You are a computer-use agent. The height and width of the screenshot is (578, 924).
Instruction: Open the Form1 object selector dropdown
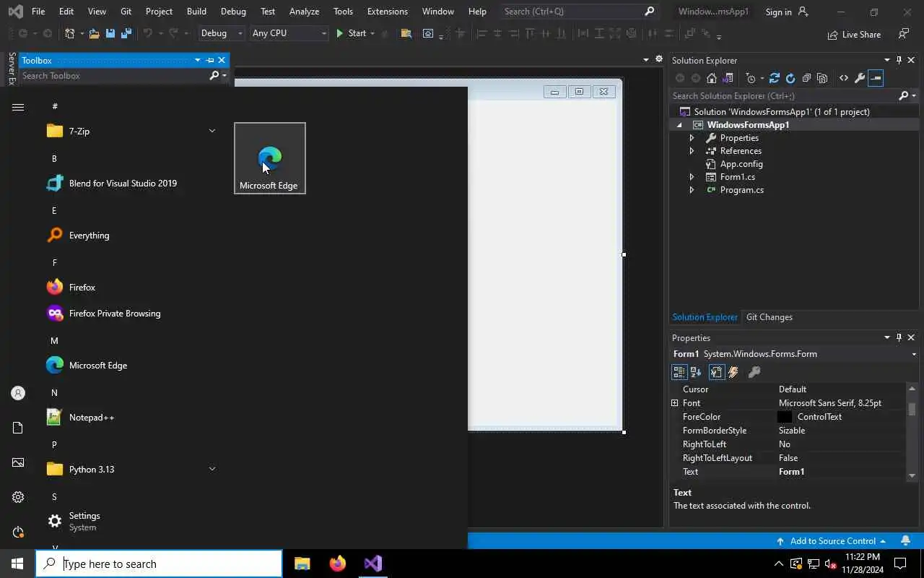(x=914, y=354)
